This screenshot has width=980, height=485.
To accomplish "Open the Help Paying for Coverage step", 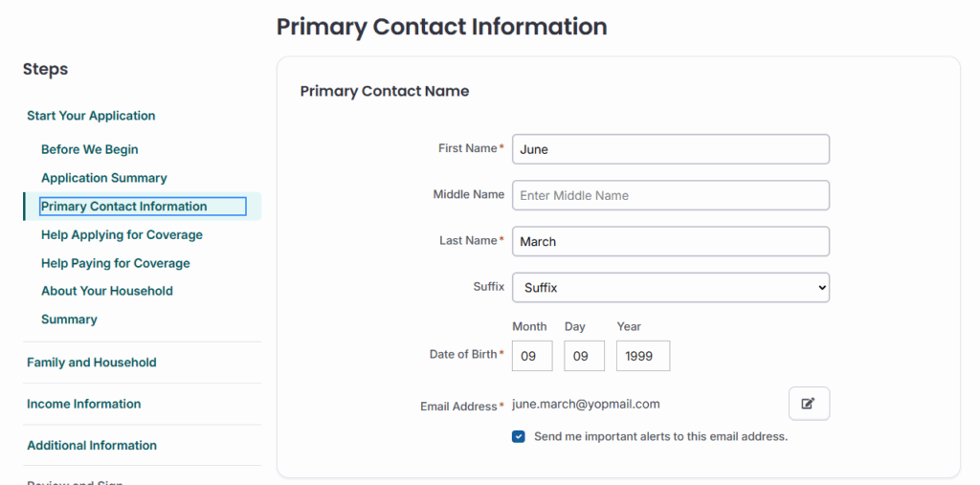I will coord(116,263).
